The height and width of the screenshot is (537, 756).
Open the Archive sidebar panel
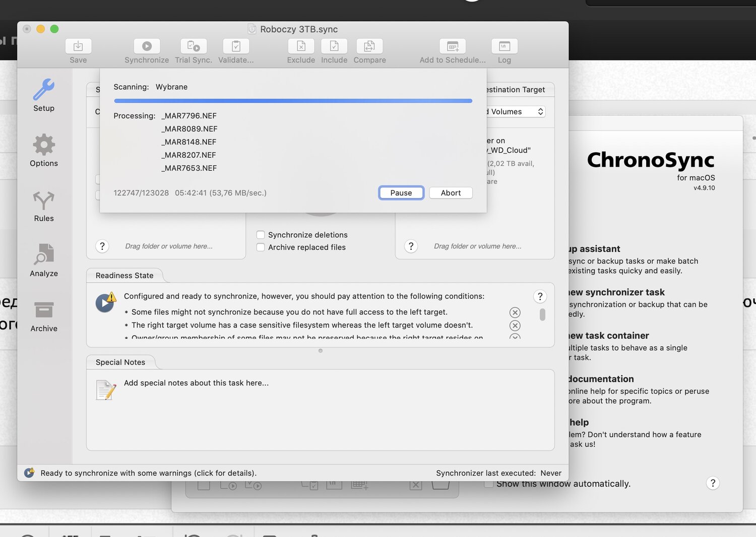(44, 316)
